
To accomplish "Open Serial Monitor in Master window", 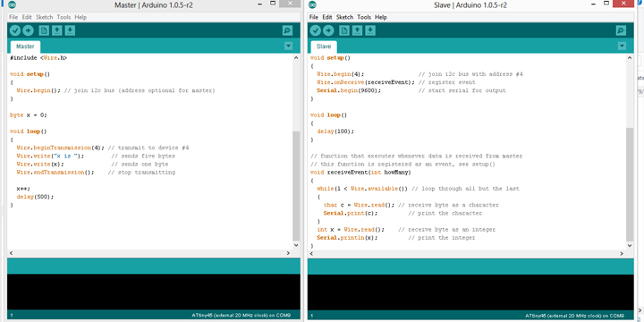I will point(287,30).
